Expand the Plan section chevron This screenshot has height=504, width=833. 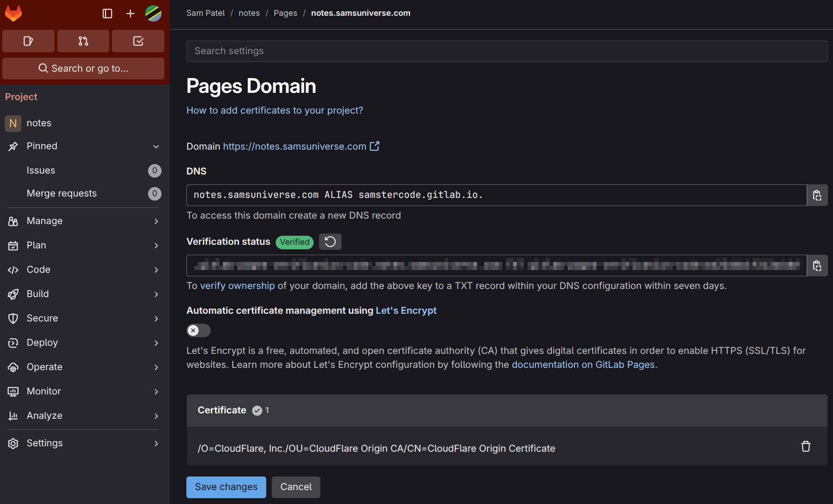point(156,246)
